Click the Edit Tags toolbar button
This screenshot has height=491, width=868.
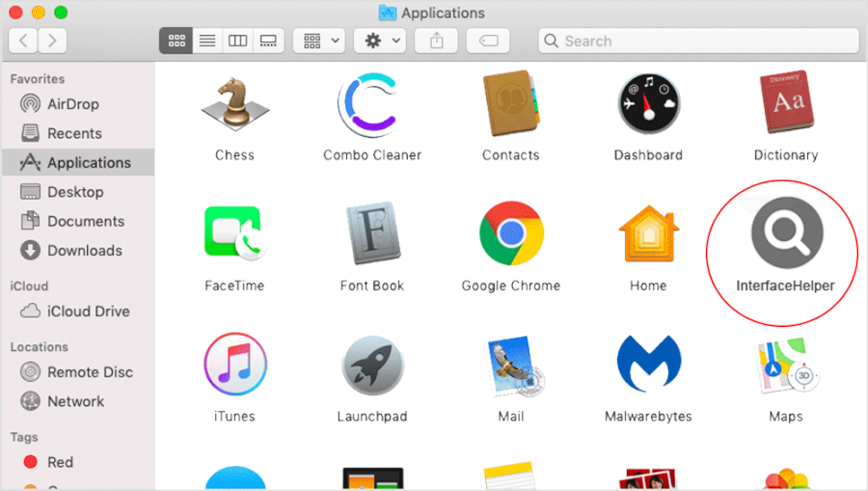(x=488, y=41)
